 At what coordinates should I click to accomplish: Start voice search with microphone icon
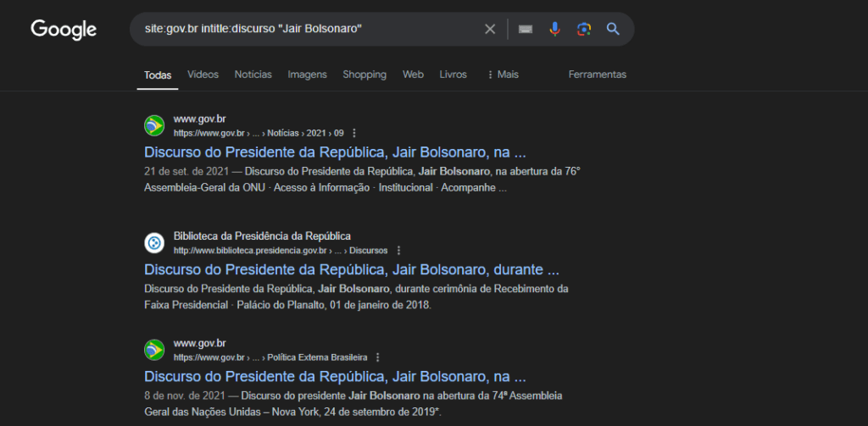pyautogui.click(x=554, y=30)
